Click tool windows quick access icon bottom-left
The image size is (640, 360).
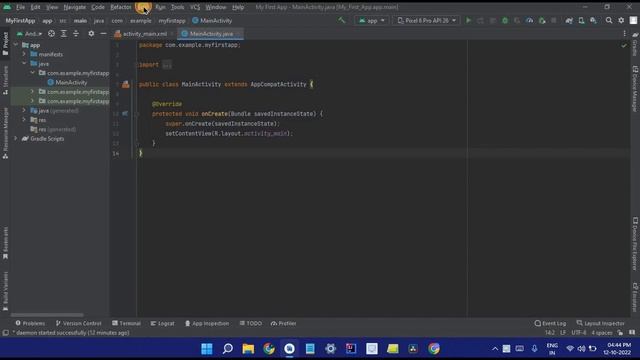(x=5, y=333)
